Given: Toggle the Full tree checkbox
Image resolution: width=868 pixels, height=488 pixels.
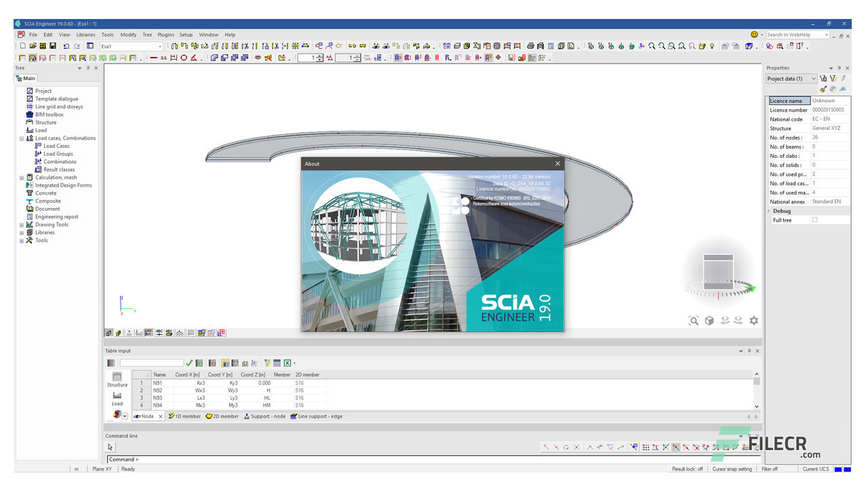Looking at the screenshot, I should click(815, 220).
